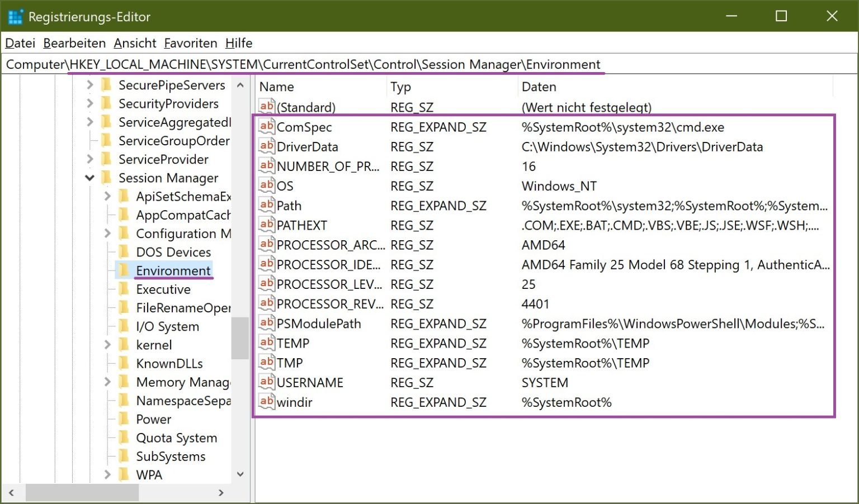Select the PATHEXT registry value

[302, 225]
